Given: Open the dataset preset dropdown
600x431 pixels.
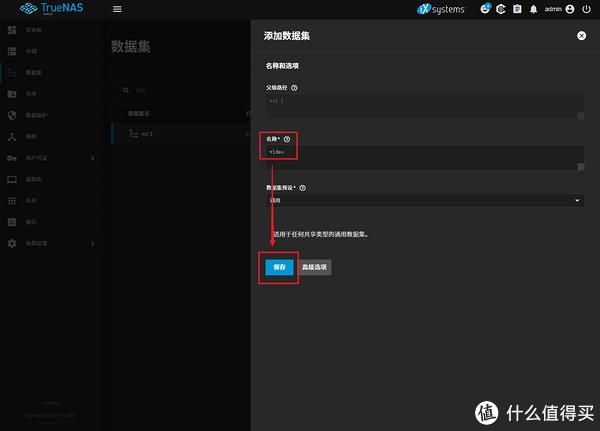Looking at the screenshot, I should point(425,201).
